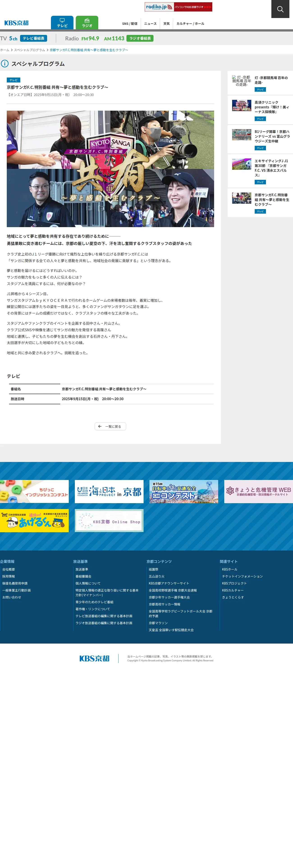Go to スペシャルプログラム breadcrumb
This screenshot has width=293, height=868.
click(x=29, y=50)
